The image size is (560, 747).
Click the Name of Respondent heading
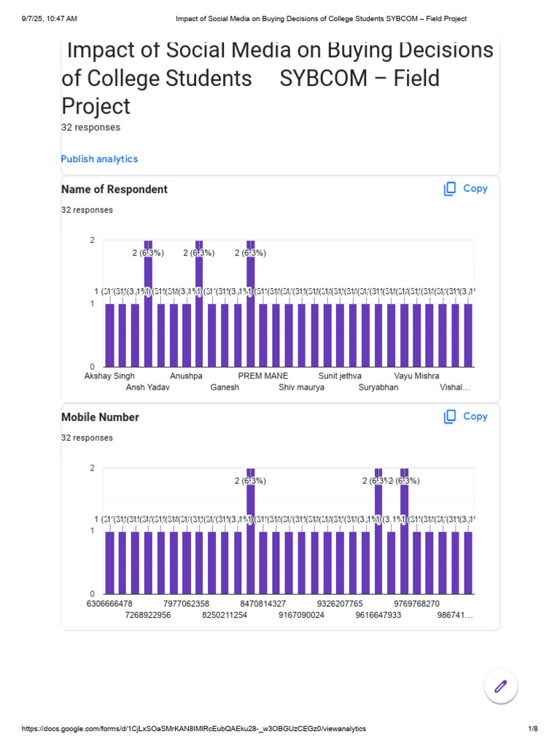pyautogui.click(x=114, y=190)
